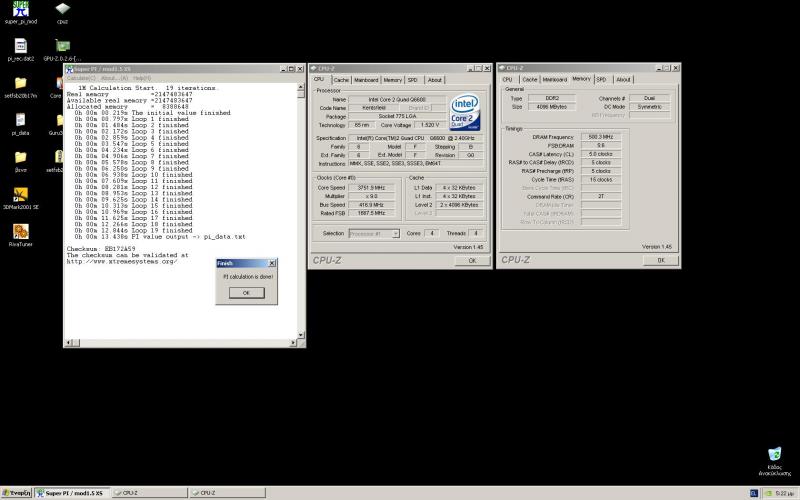
Task: Click the Cycle Time (tRAS) value 15 clocks
Action: (601, 180)
